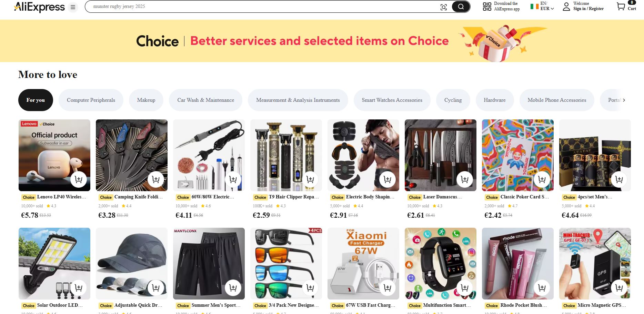The image size is (644, 314).
Task: Open the QR code app download icon
Action: [x=487, y=7]
